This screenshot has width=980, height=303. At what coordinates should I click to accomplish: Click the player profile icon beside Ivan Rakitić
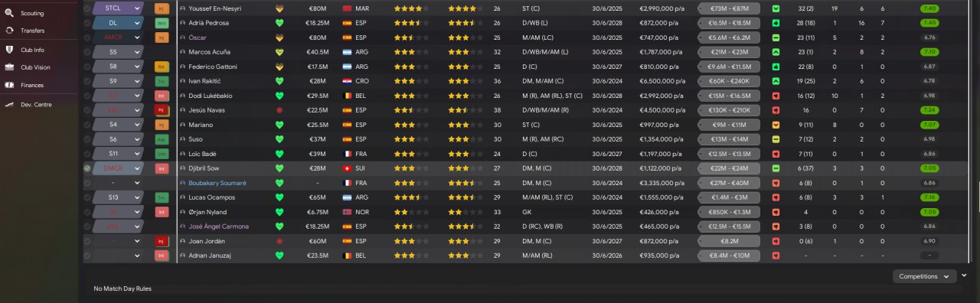click(x=183, y=81)
